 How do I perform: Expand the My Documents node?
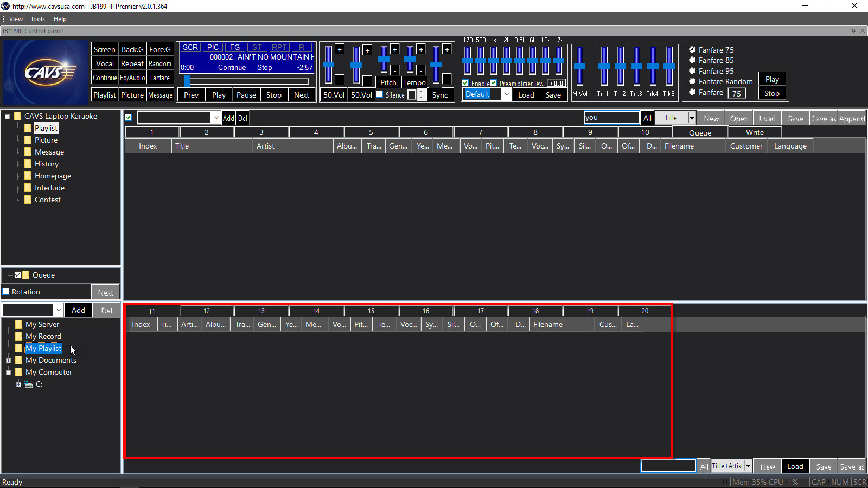[x=8, y=361]
